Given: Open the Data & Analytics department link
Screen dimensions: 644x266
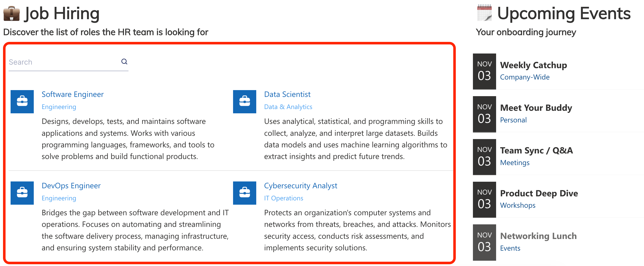Looking at the screenshot, I should [x=288, y=107].
